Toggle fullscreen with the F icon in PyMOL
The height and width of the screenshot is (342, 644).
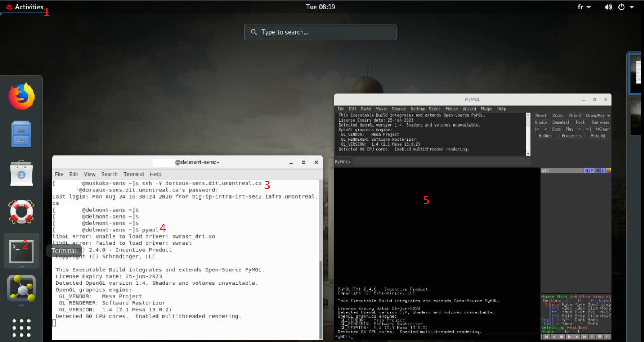(x=607, y=337)
